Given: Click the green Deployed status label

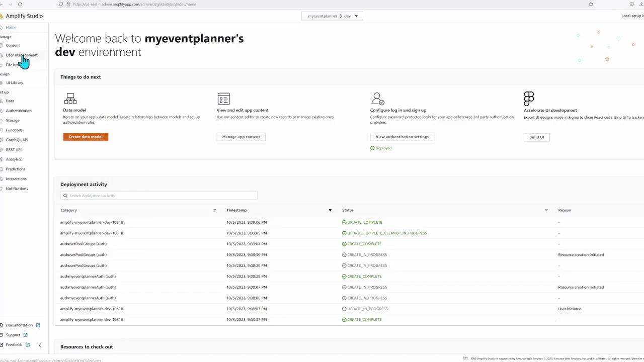Looking at the screenshot, I should coord(381,148).
